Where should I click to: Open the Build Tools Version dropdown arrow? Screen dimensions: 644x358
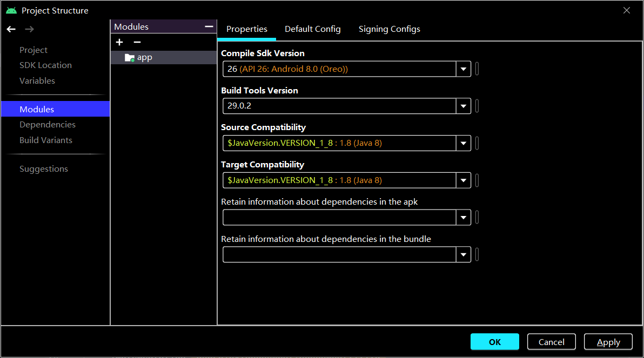[x=464, y=106]
